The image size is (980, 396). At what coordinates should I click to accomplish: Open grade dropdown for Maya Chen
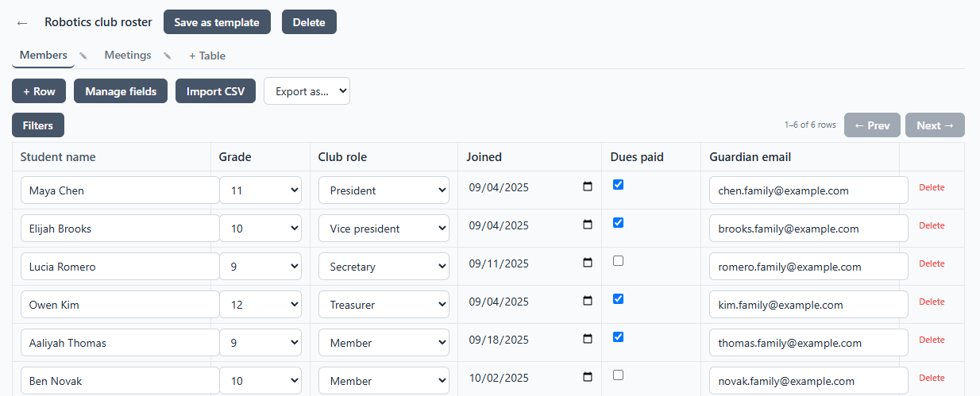260,190
